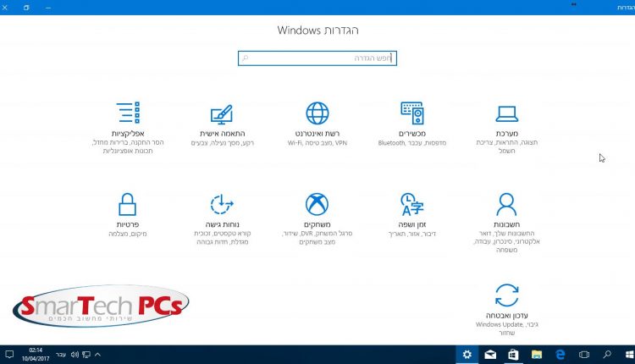This screenshot has height=364, width=635.
Task: Open the Gaming (משחקים) Xbox icon
Action: [317, 204]
